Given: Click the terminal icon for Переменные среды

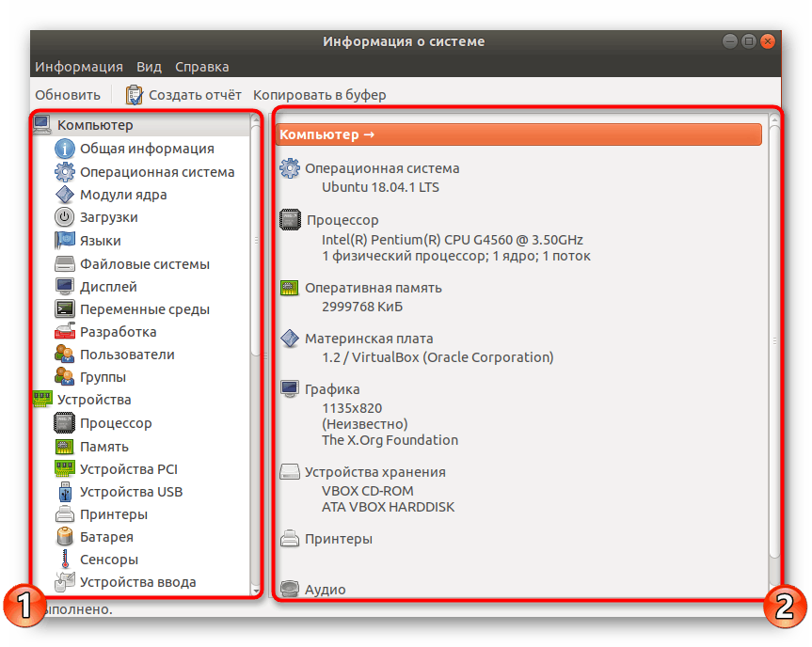Looking at the screenshot, I should point(65,309).
